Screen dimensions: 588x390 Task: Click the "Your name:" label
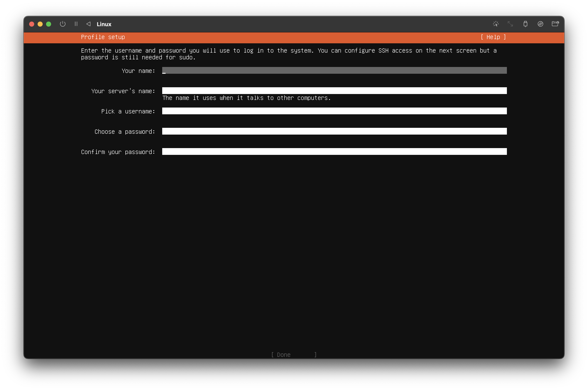[138, 71]
